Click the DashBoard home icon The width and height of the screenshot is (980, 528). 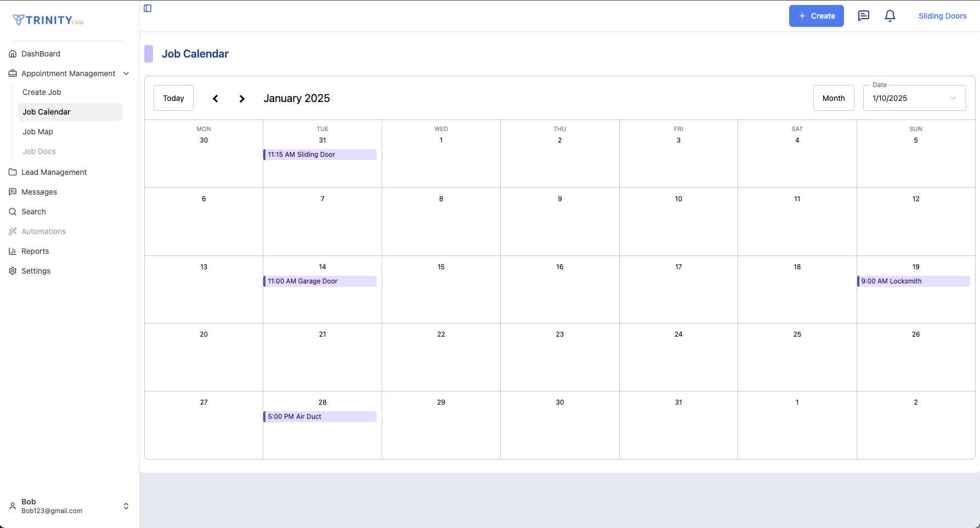tap(13, 54)
